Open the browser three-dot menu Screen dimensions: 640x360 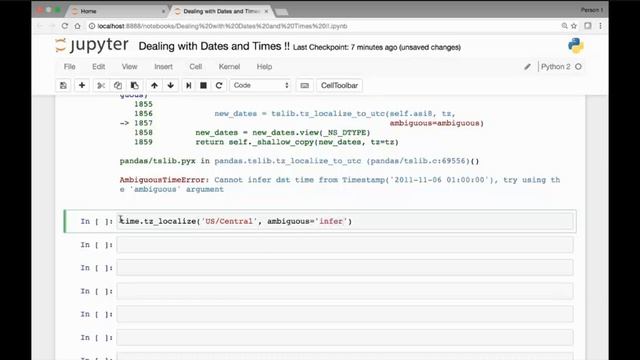tap(600, 26)
